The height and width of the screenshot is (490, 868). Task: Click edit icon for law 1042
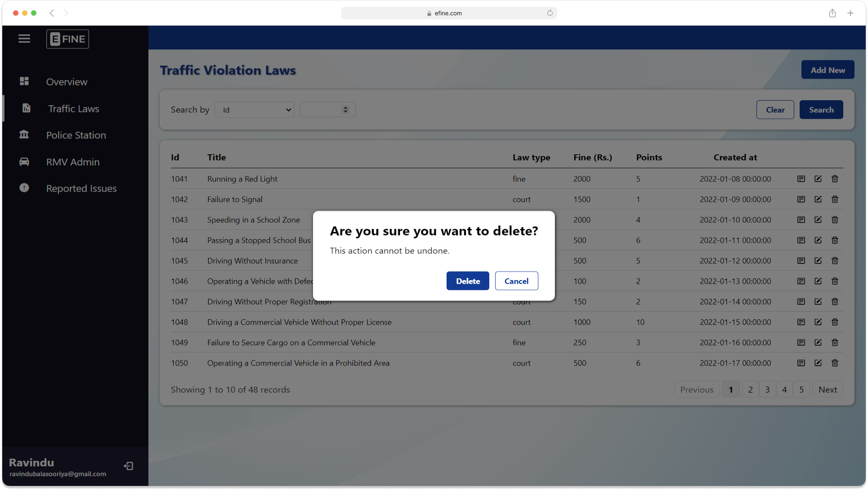pos(818,199)
